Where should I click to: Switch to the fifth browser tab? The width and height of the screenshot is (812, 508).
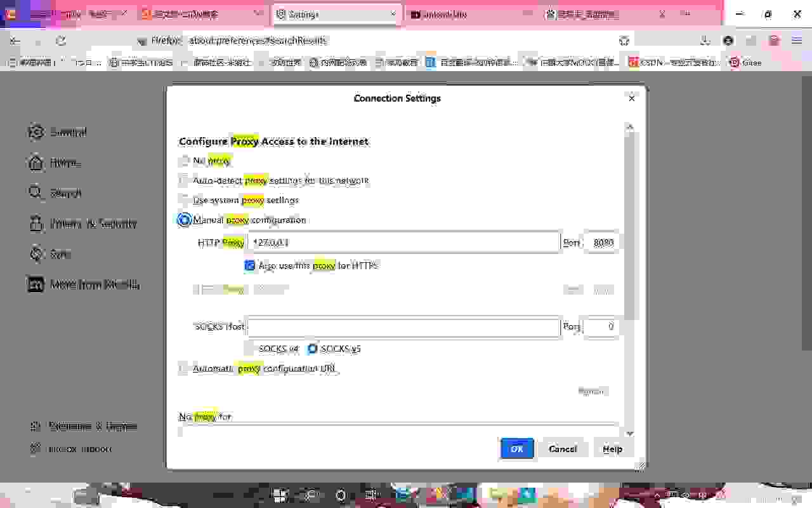point(606,14)
